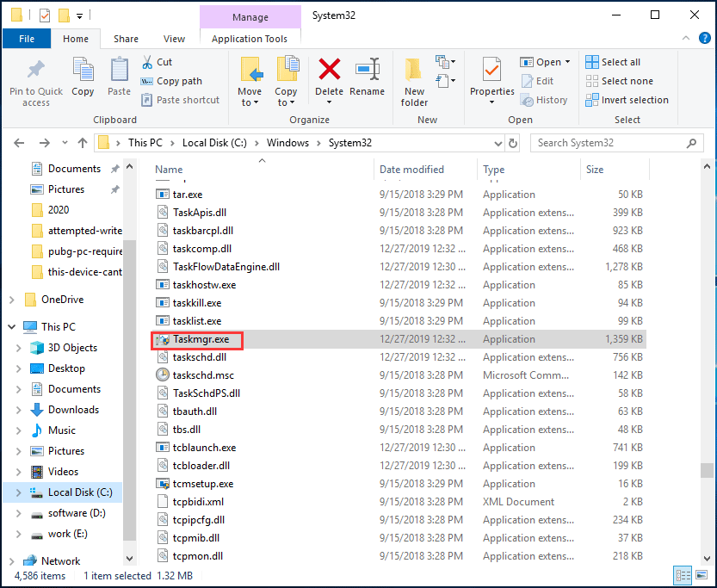The height and width of the screenshot is (588, 717).
Task: Click file list vertical scrollbar thumb
Action: tap(707, 470)
